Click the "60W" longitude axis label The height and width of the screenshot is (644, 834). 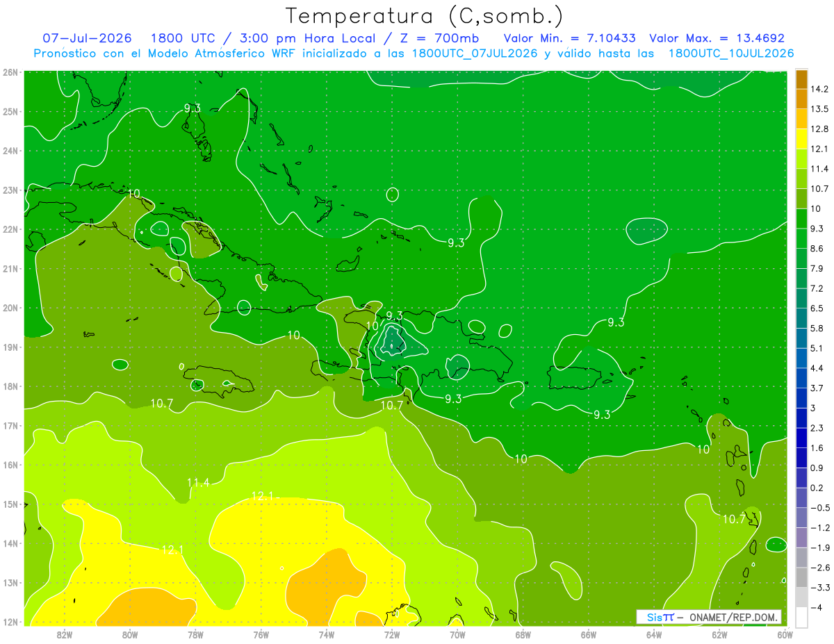785,634
